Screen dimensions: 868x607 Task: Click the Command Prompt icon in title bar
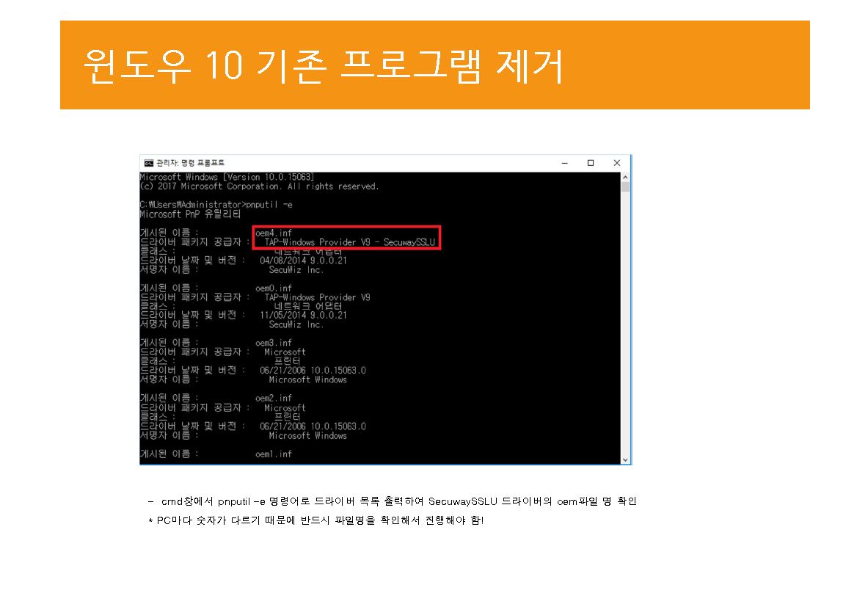[x=148, y=163]
